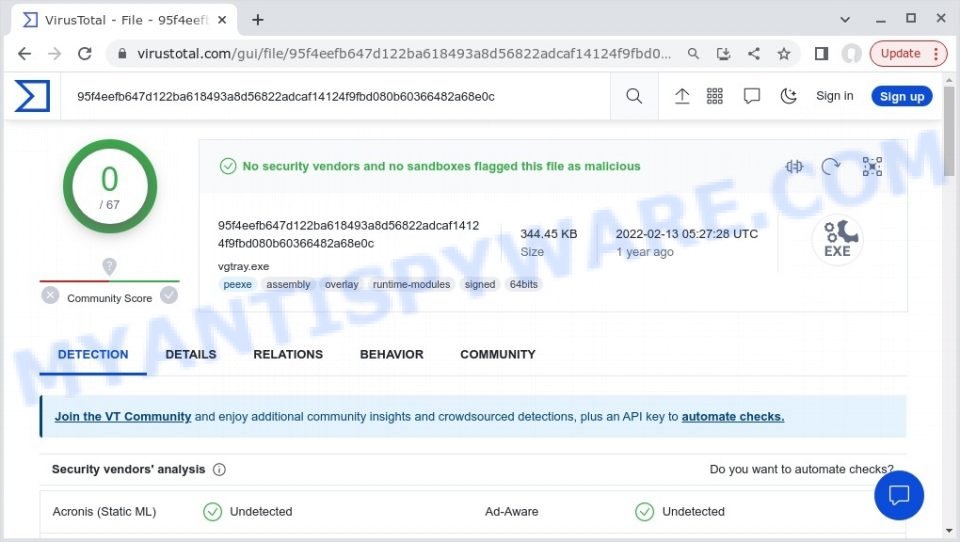Image resolution: width=960 pixels, height=542 pixels.
Task: Switch to the DETAILS tab
Action: click(x=190, y=354)
